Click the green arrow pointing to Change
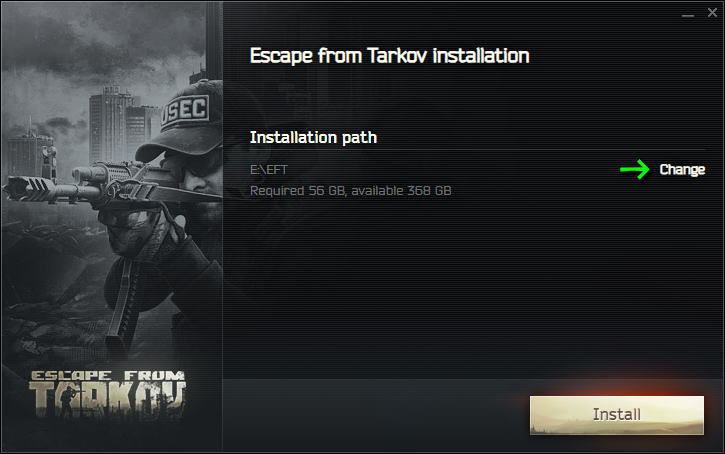 (635, 169)
